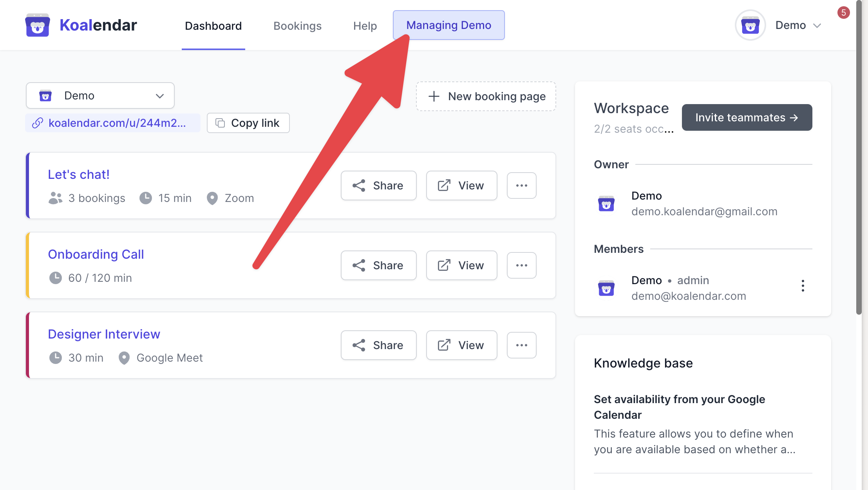868x490 pixels.
Task: Open Set availability from your Google Calendar article
Action: click(x=680, y=407)
